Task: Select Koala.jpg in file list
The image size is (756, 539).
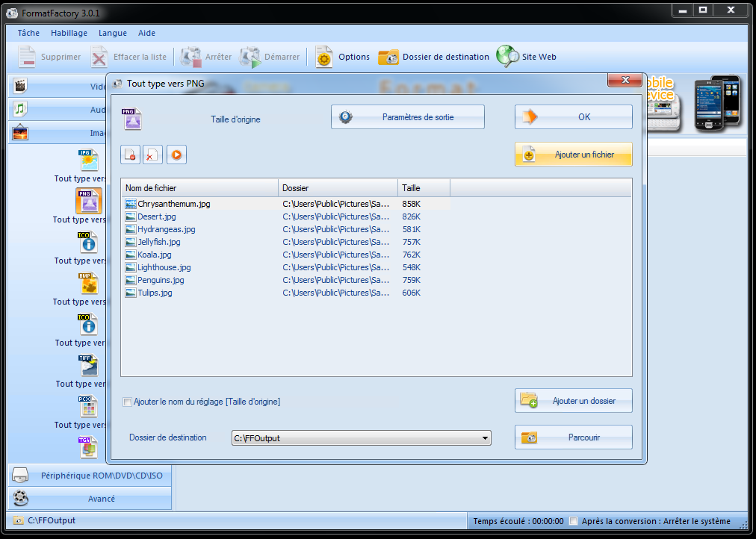Action: point(155,255)
